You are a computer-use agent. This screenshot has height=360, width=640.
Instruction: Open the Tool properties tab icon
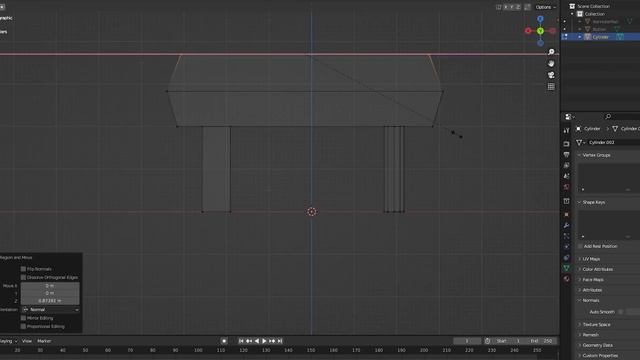tap(566, 131)
